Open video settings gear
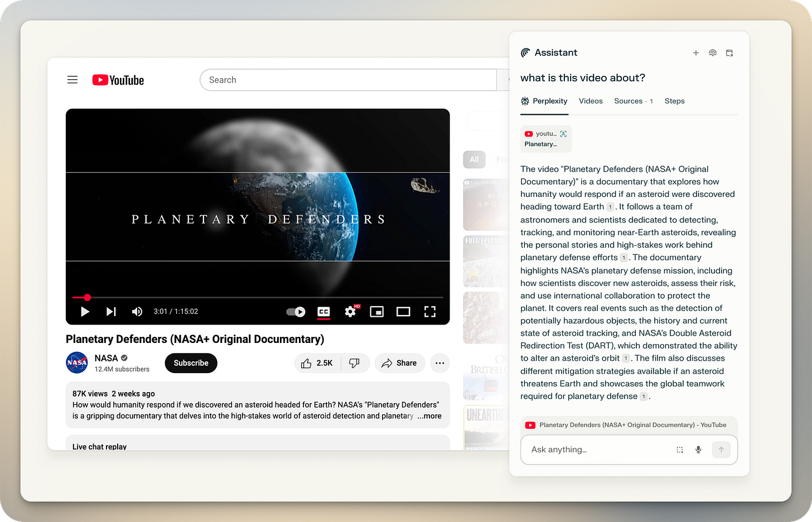This screenshot has width=812, height=522. pos(351,311)
